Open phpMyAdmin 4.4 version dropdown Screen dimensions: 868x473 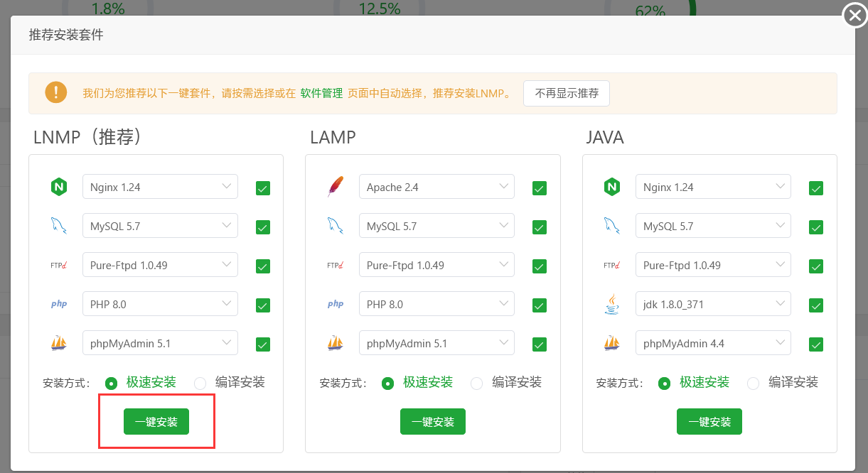click(x=713, y=343)
